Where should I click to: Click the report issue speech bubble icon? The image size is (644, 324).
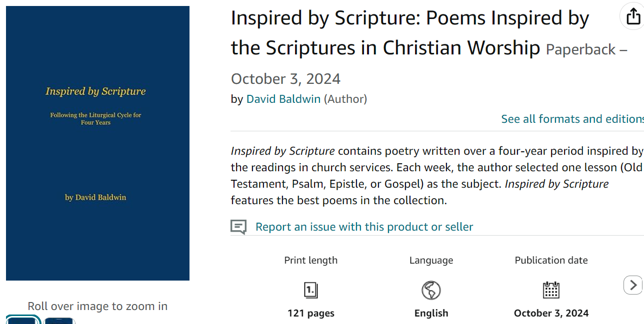click(238, 227)
